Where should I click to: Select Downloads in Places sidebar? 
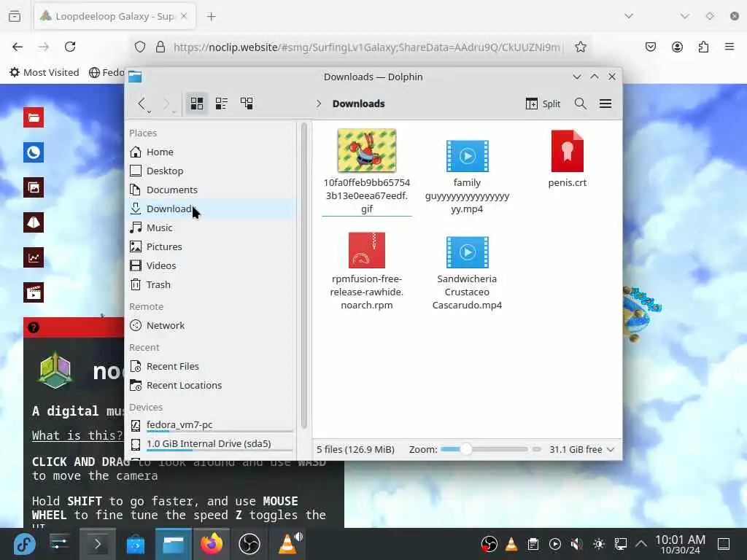[x=212, y=209]
